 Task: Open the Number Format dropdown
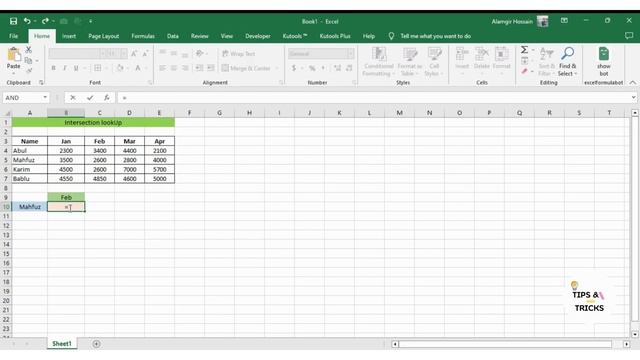pos(351,53)
